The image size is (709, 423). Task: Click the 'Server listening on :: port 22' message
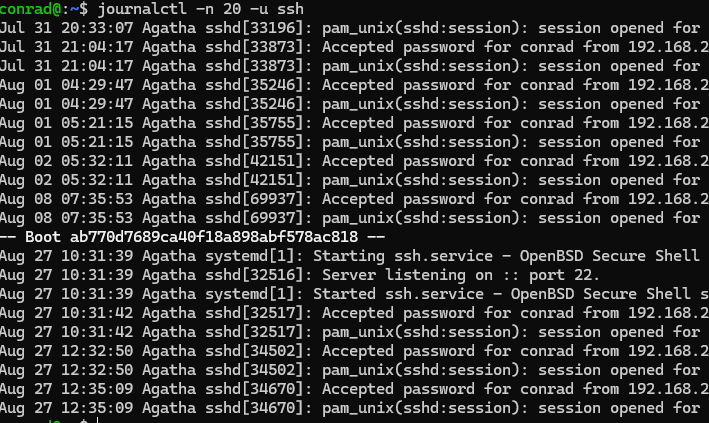pos(460,275)
